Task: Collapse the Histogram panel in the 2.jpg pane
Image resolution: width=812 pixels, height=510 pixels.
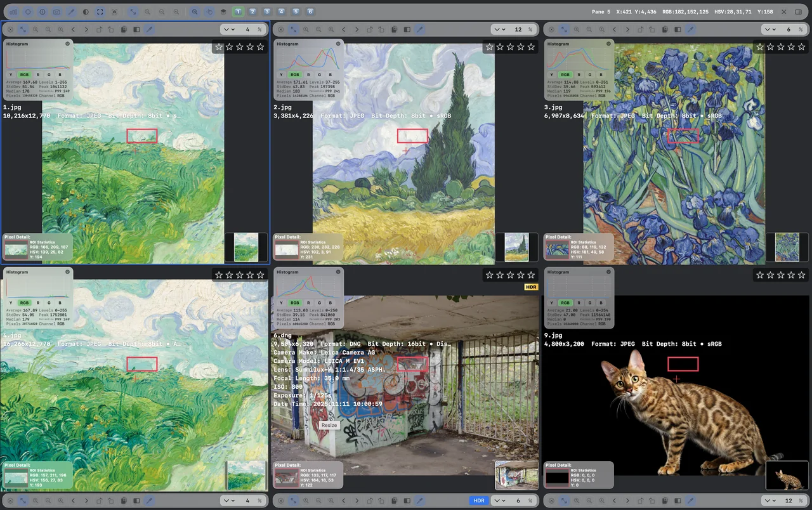Action: 339,44
